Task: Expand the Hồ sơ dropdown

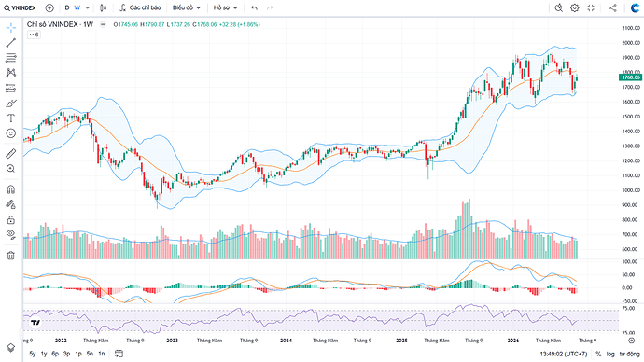Action: click(x=225, y=7)
